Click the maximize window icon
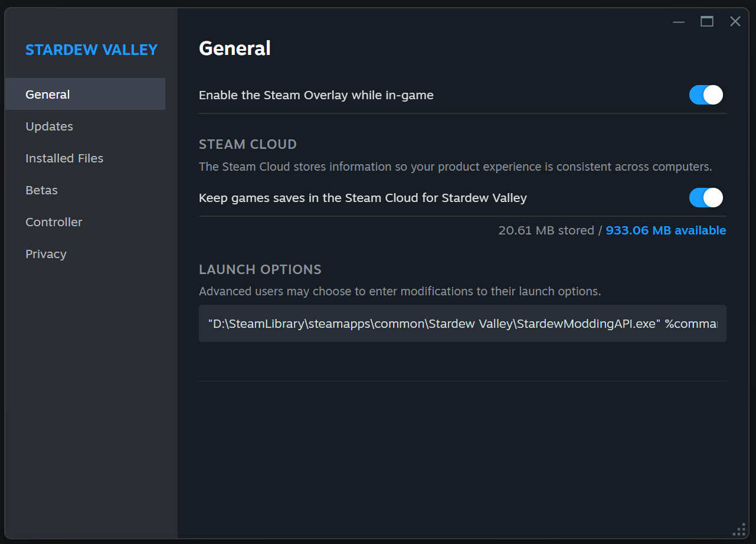Image resolution: width=756 pixels, height=544 pixels. [706, 21]
